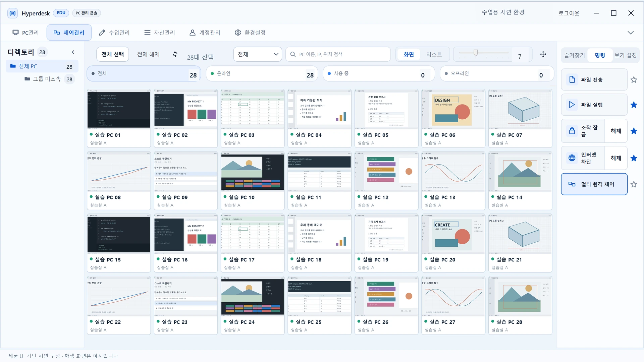Viewport: 644px width, 362px height.
Task: Switch to 리스트 view mode
Action: coord(434,54)
